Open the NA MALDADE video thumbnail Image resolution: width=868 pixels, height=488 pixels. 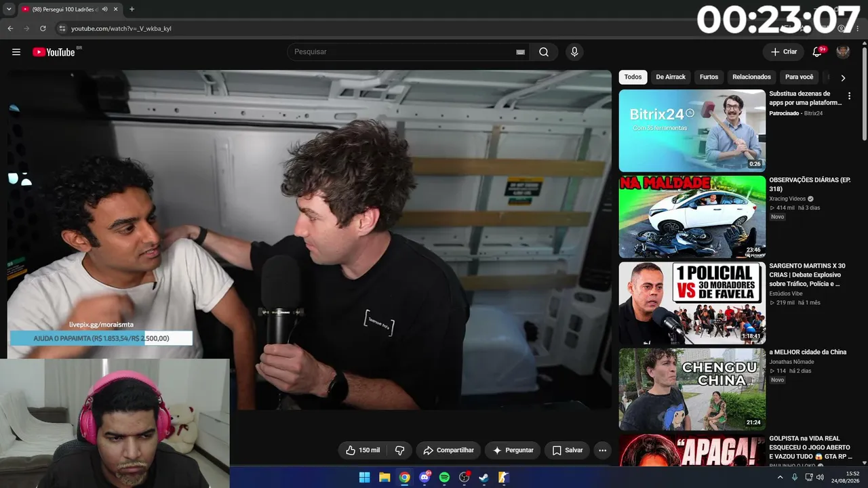tap(692, 217)
